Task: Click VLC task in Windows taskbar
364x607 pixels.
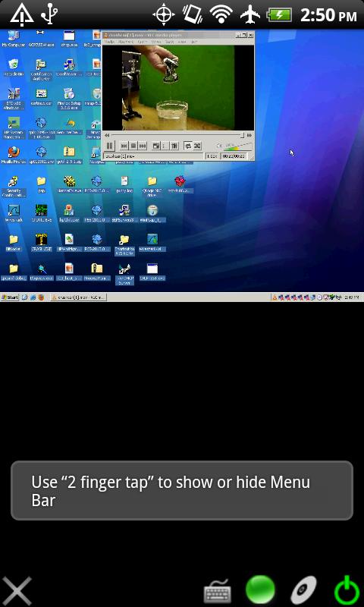Action: coord(79,297)
